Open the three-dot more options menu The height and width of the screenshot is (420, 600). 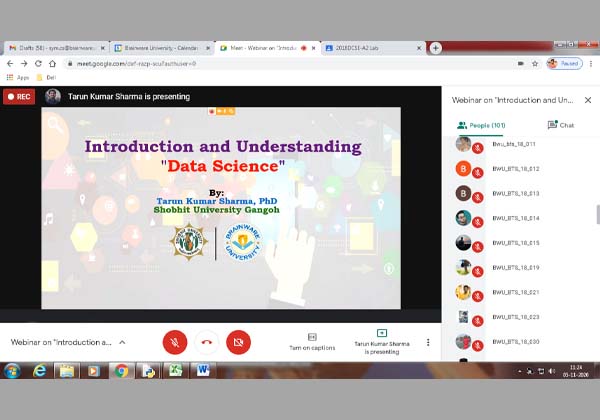[428, 341]
